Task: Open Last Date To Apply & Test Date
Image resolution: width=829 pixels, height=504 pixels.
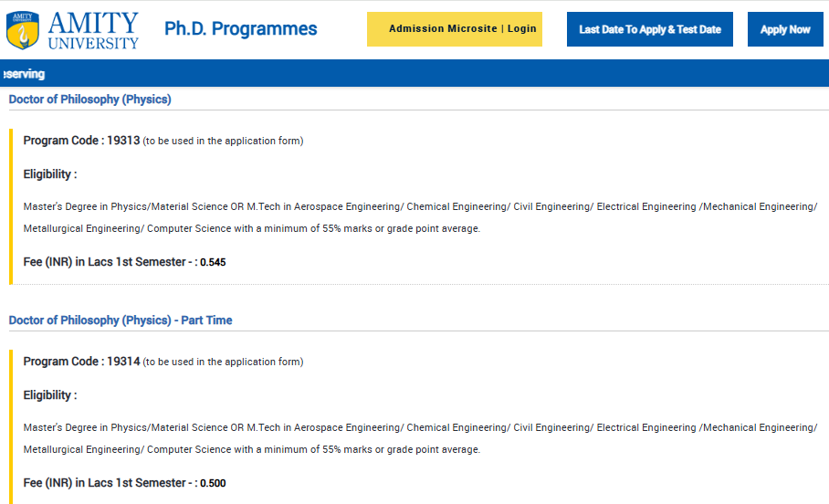Action: point(649,29)
